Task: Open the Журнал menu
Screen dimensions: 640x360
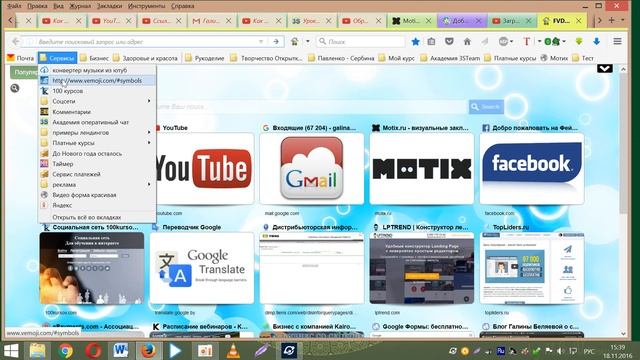Action: click(x=80, y=6)
